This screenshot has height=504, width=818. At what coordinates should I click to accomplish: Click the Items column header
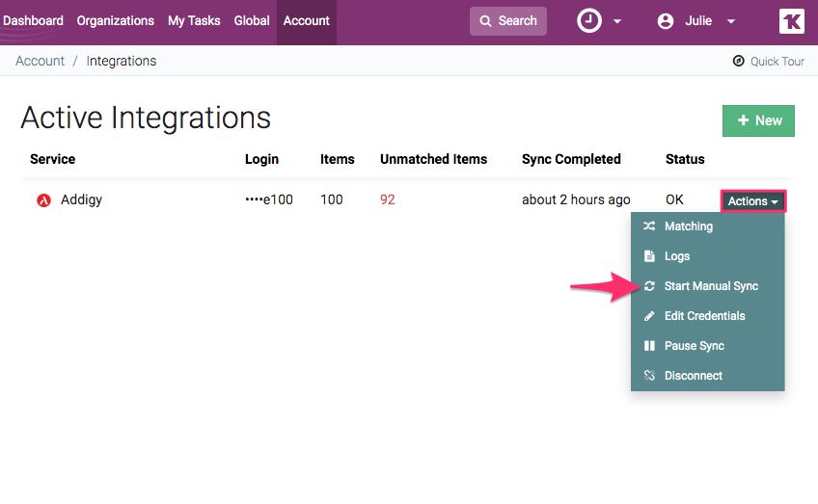click(x=337, y=159)
